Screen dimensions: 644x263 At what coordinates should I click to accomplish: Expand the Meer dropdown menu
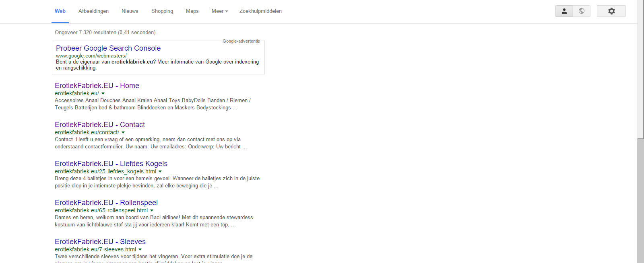click(x=220, y=11)
